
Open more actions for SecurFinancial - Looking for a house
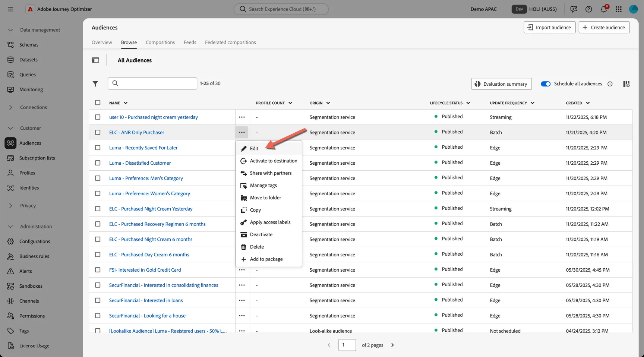(242, 316)
